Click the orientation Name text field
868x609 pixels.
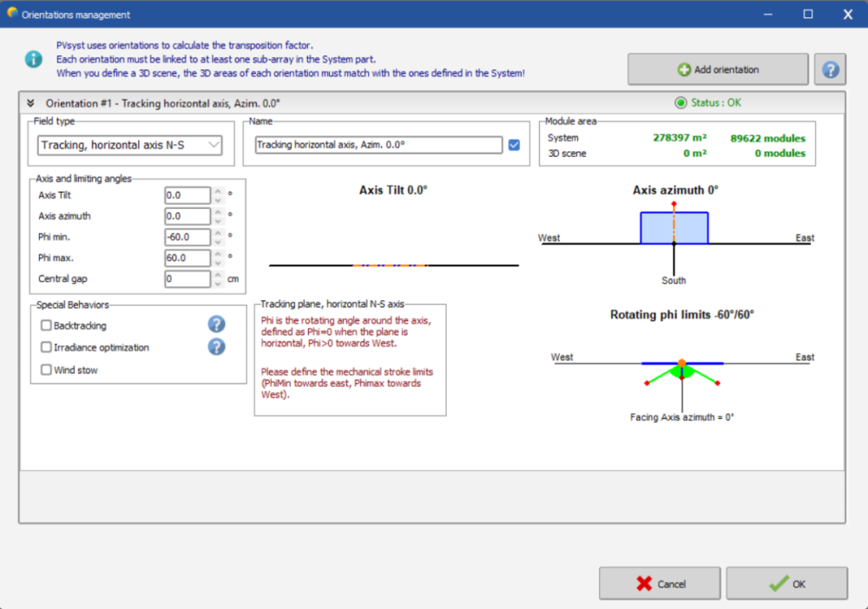tap(378, 145)
